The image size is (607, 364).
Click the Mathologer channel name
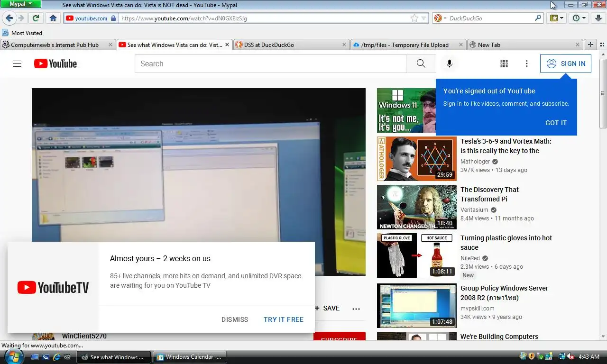[x=475, y=162]
